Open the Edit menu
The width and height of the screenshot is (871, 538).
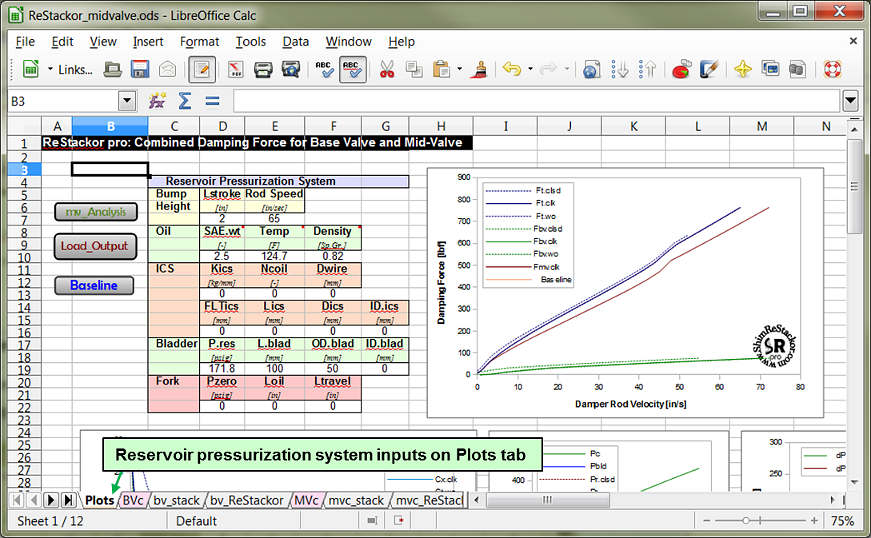(62, 42)
